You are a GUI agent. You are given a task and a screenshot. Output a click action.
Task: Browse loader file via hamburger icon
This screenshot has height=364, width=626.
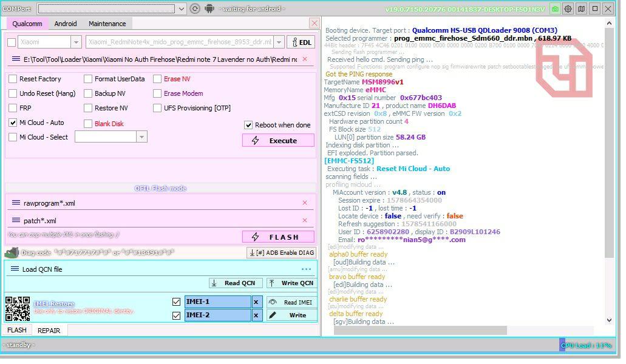16,59
